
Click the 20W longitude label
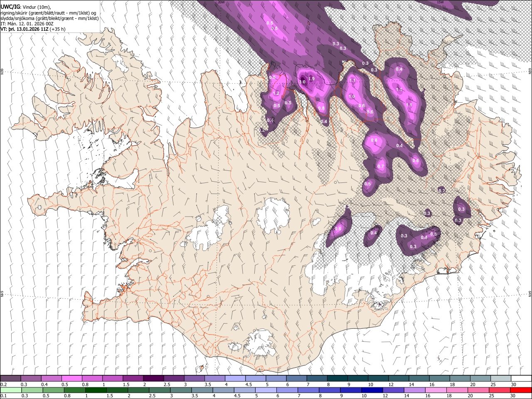click(221, 2)
